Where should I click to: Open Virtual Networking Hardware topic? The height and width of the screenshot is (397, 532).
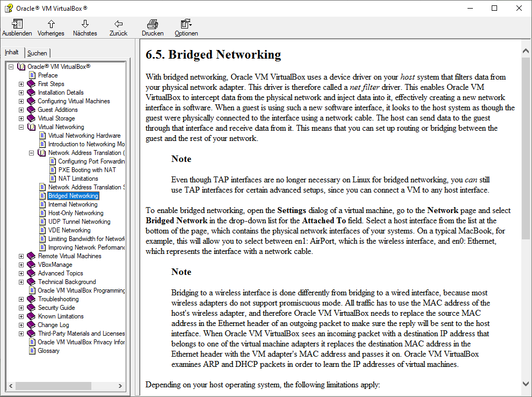(x=84, y=136)
